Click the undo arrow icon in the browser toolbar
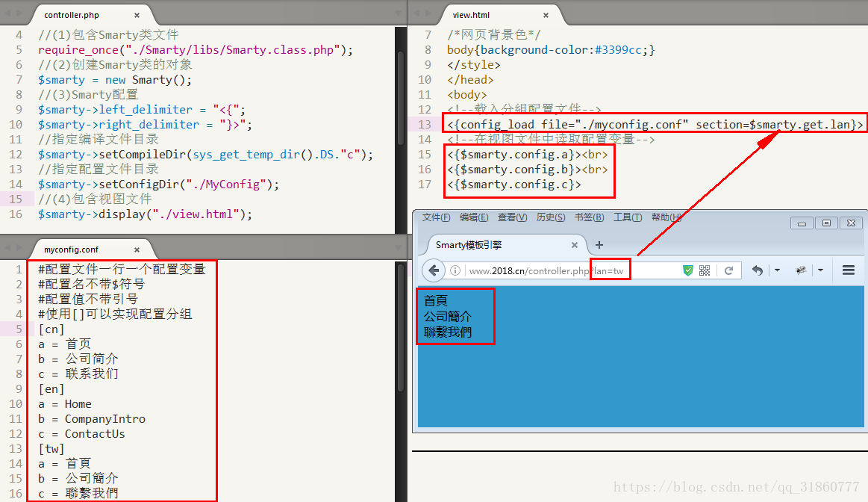This screenshot has height=502, width=868. click(x=758, y=270)
